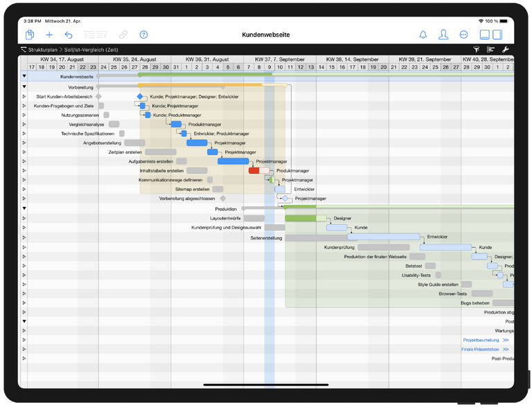
Task: Select the Kommunikationswege definieren label
Action: tap(170, 180)
